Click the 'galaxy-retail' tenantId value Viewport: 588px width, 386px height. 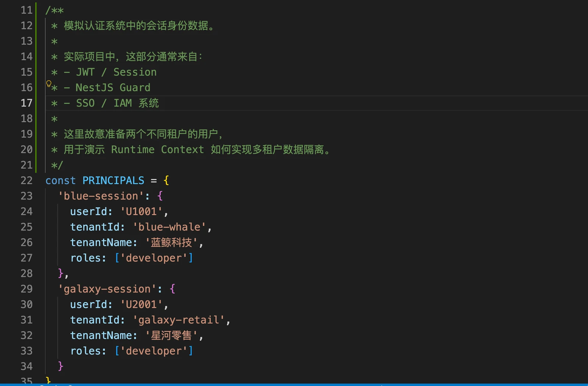point(179,320)
